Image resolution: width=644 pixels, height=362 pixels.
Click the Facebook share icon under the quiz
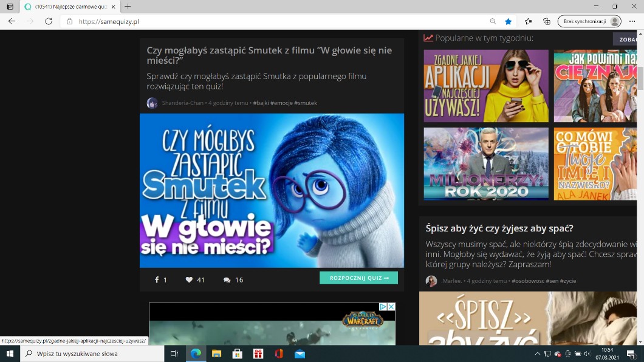(157, 280)
